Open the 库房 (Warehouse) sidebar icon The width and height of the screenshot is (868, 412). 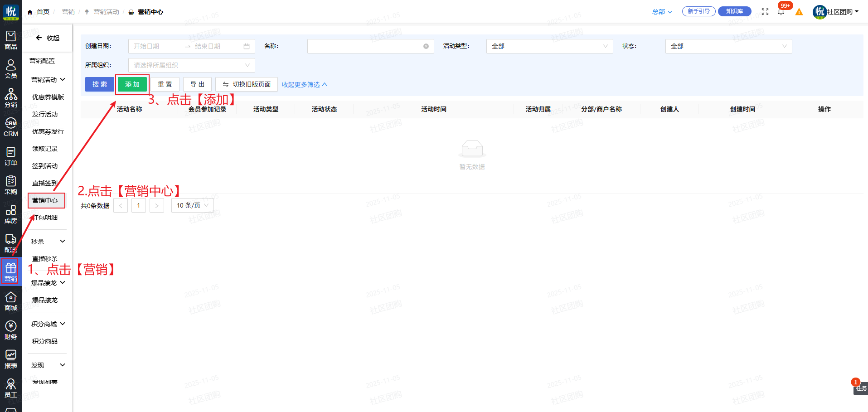[x=11, y=214]
